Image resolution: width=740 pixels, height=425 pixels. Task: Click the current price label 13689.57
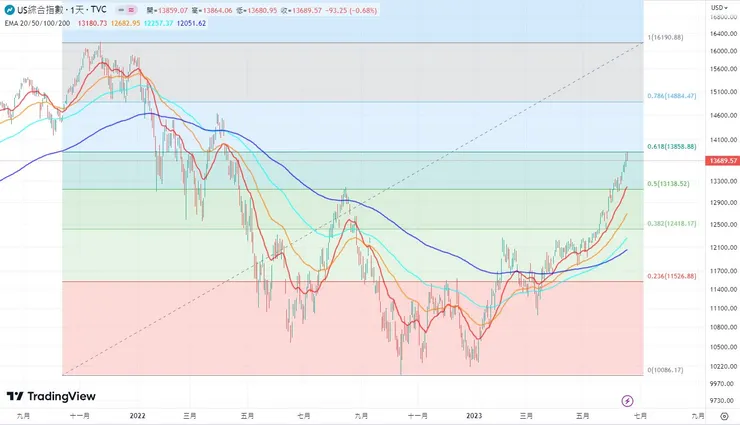click(x=723, y=161)
